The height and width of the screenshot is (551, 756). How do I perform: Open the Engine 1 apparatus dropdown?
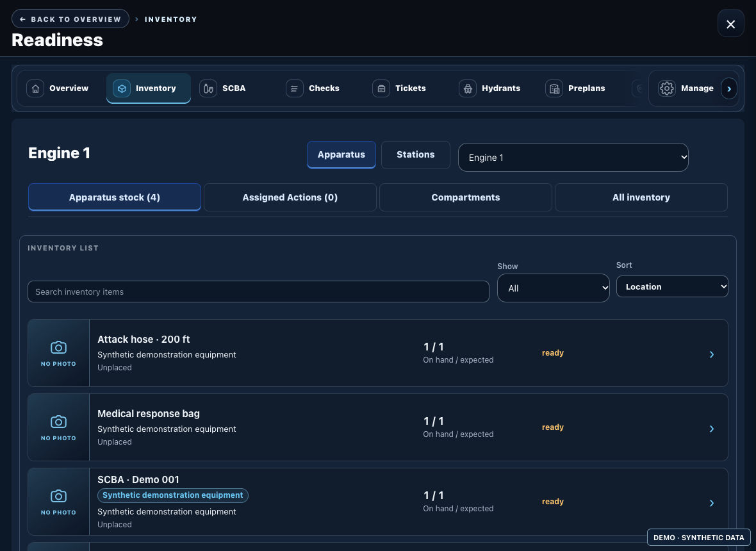[573, 157]
